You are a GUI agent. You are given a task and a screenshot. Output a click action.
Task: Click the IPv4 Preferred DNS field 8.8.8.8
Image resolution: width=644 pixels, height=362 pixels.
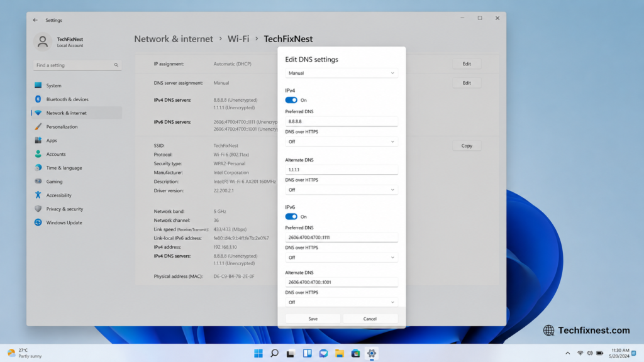(x=341, y=121)
